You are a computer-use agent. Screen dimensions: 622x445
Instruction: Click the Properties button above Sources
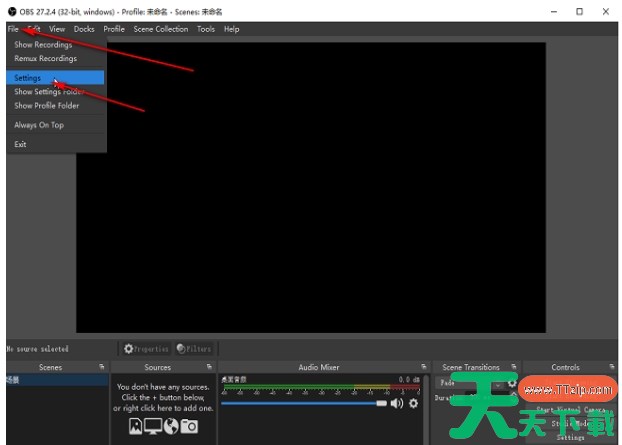pos(145,349)
